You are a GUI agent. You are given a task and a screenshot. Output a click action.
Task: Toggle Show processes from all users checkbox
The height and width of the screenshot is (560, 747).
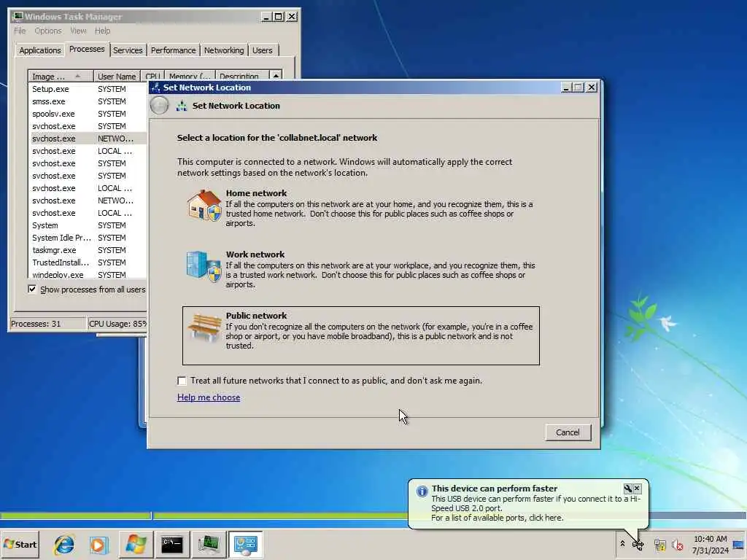(x=32, y=289)
